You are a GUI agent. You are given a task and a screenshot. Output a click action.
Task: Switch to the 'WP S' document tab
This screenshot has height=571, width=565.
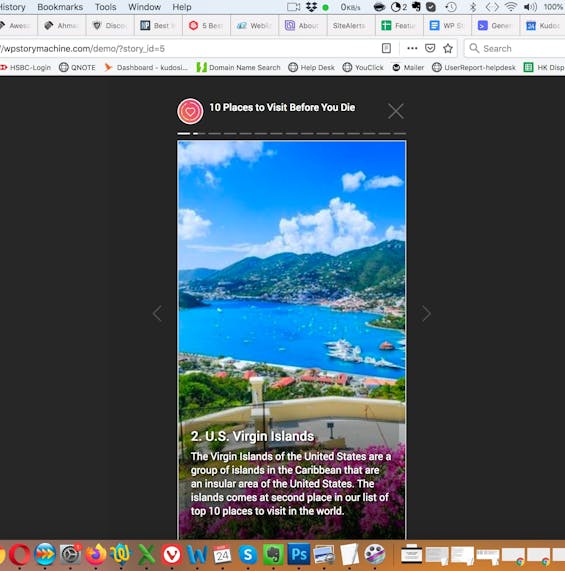[447, 25]
